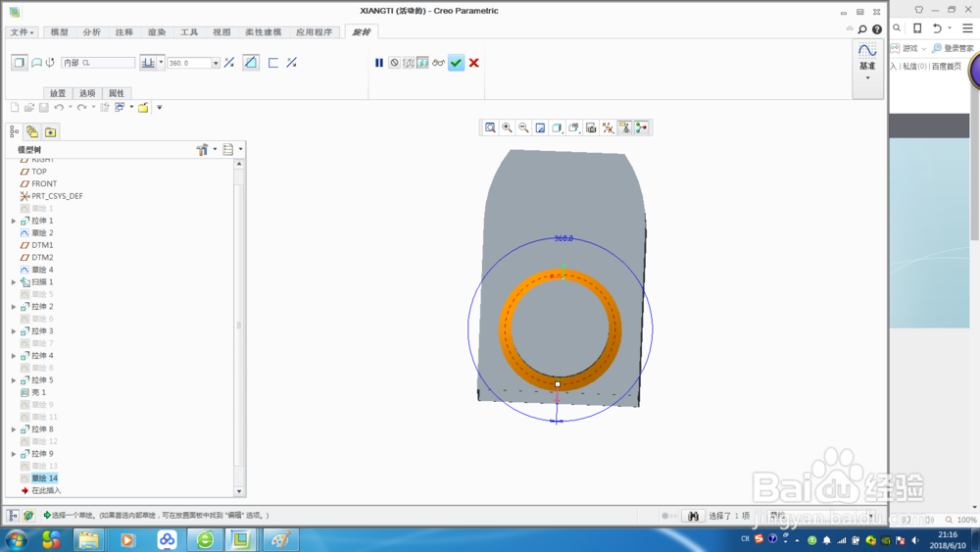Image resolution: width=980 pixels, height=552 pixels.
Task: Toggle remove material option
Action: (x=251, y=63)
